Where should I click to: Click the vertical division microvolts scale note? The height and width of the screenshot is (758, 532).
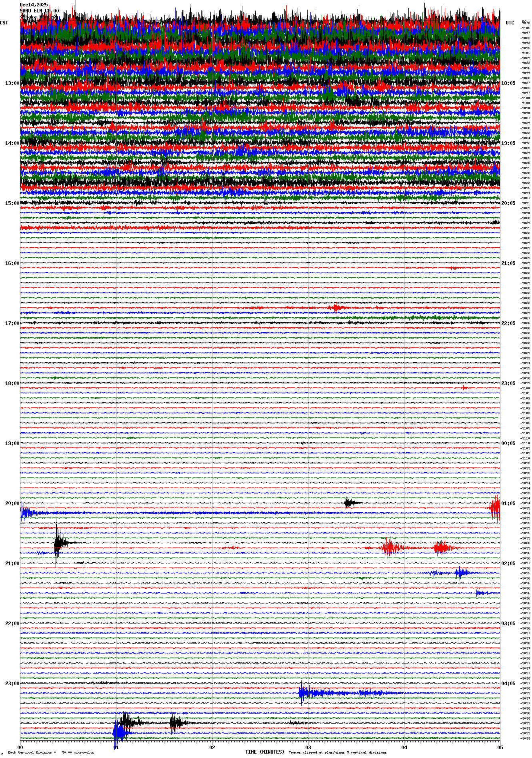click(51, 752)
